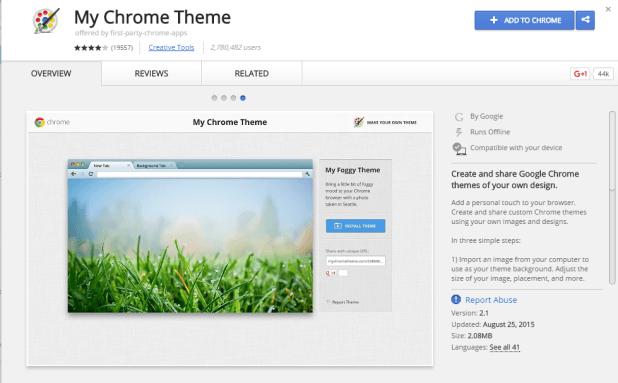This screenshot has width=618, height=383.
Task: Click the share icon next to Add to Chrome
Action: tap(585, 20)
